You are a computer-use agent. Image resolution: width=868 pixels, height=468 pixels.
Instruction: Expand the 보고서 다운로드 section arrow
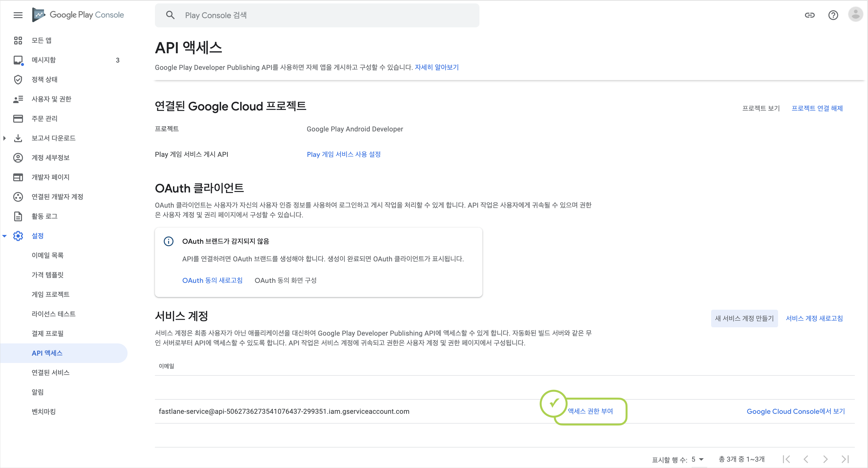tap(4, 138)
